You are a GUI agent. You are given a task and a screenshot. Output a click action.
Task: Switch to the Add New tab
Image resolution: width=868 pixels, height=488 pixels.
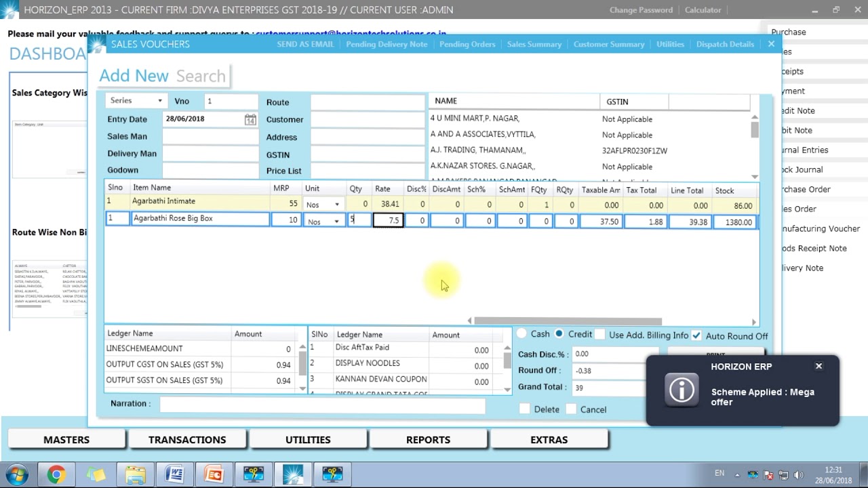[134, 75]
